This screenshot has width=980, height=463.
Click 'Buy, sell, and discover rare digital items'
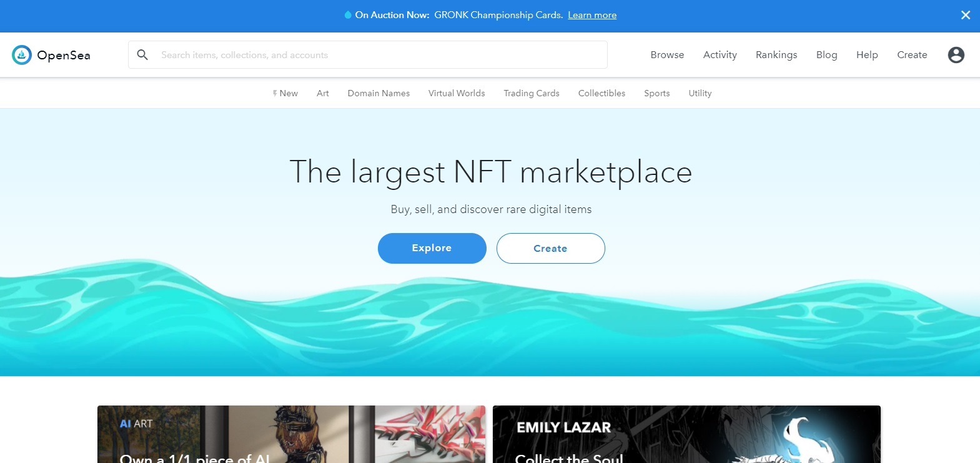pyautogui.click(x=491, y=209)
